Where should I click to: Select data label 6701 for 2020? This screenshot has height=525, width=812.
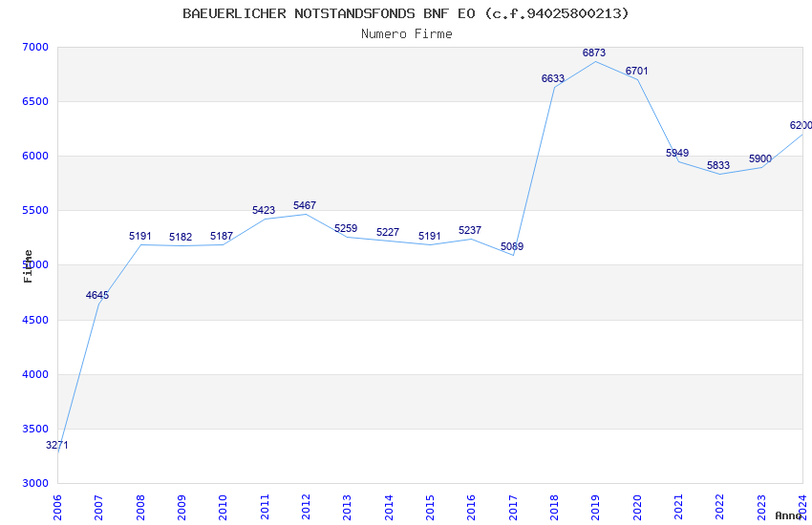tap(637, 72)
